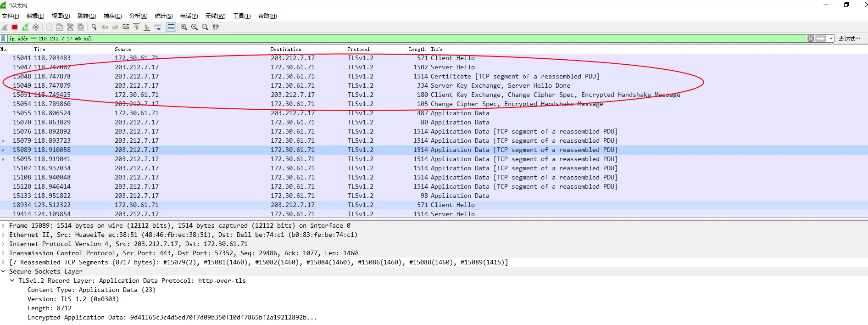Open the 跳转(G) menu

[87, 16]
